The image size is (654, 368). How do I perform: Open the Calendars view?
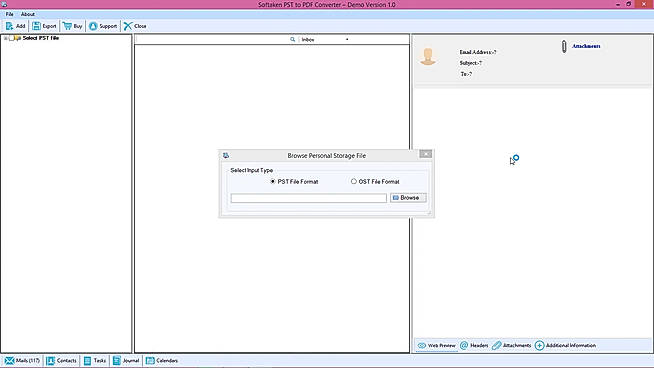tap(162, 360)
